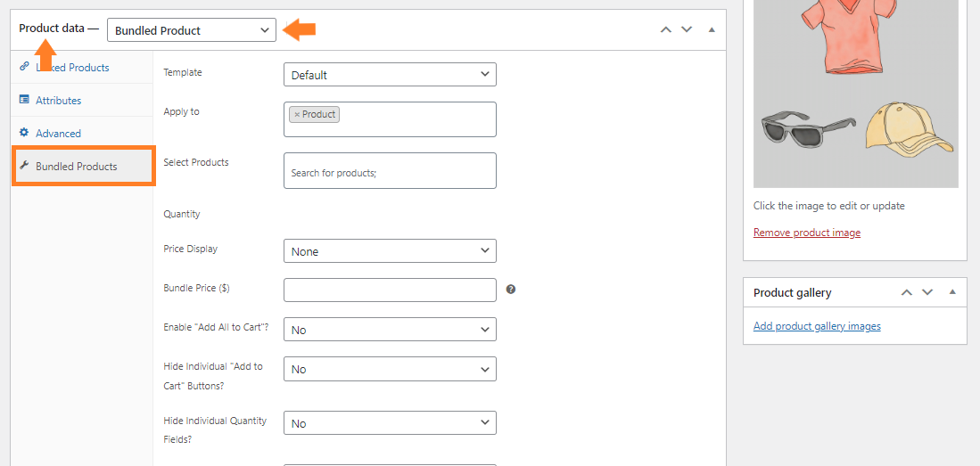This screenshot has width=980, height=466.
Task: Remove the Product tag from Apply to
Action: tap(297, 114)
